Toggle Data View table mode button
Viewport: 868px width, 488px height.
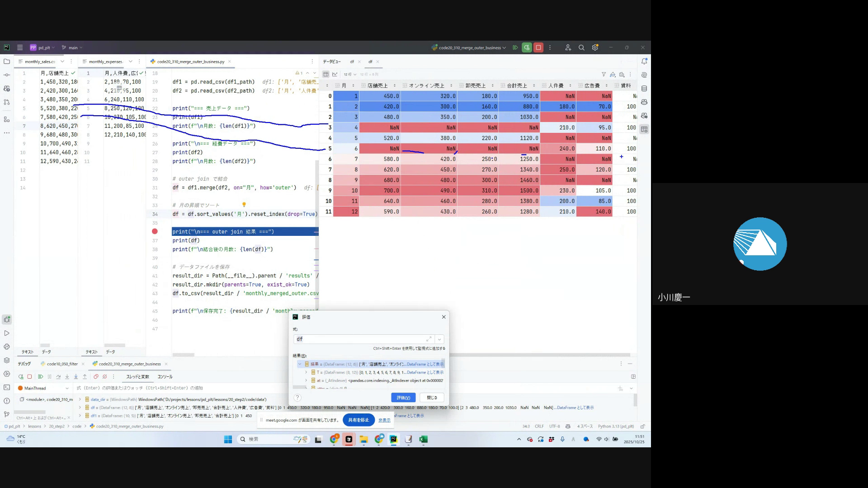325,74
